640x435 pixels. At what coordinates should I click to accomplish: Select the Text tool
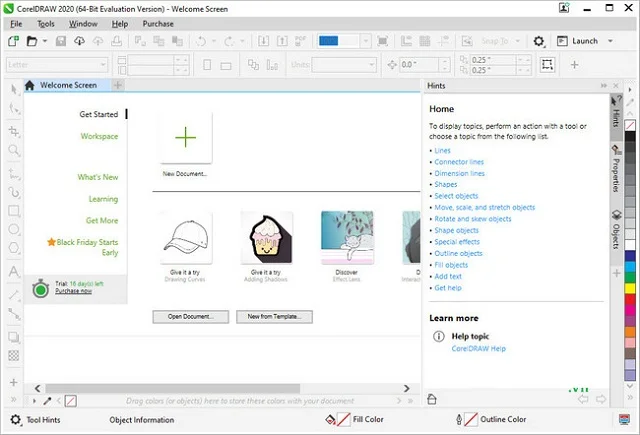14,271
